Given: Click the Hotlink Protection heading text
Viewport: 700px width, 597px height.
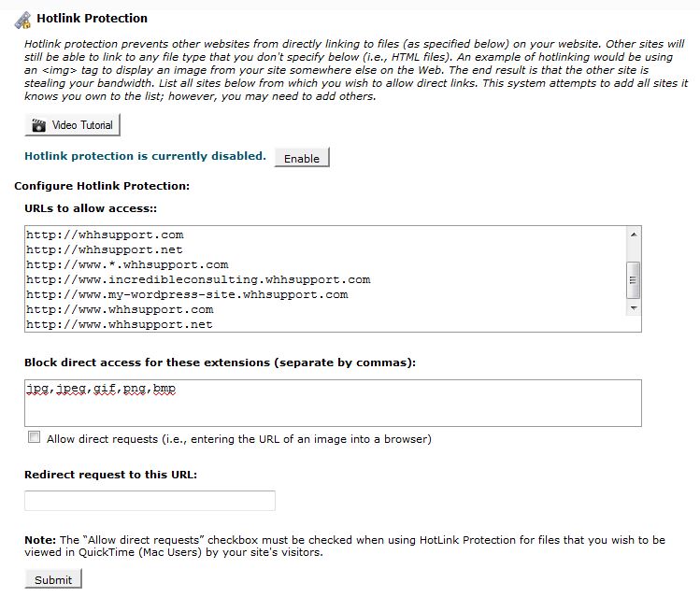Looking at the screenshot, I should pyautogui.click(x=92, y=18).
